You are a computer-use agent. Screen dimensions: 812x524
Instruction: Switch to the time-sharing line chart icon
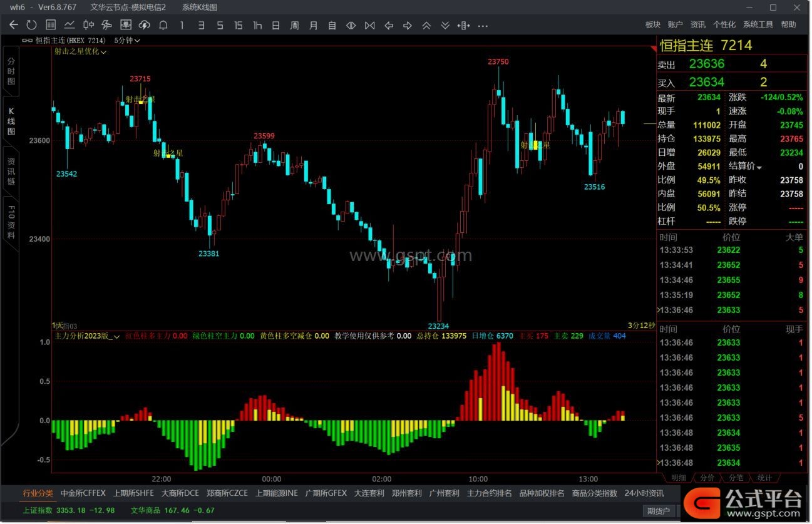(x=69, y=25)
